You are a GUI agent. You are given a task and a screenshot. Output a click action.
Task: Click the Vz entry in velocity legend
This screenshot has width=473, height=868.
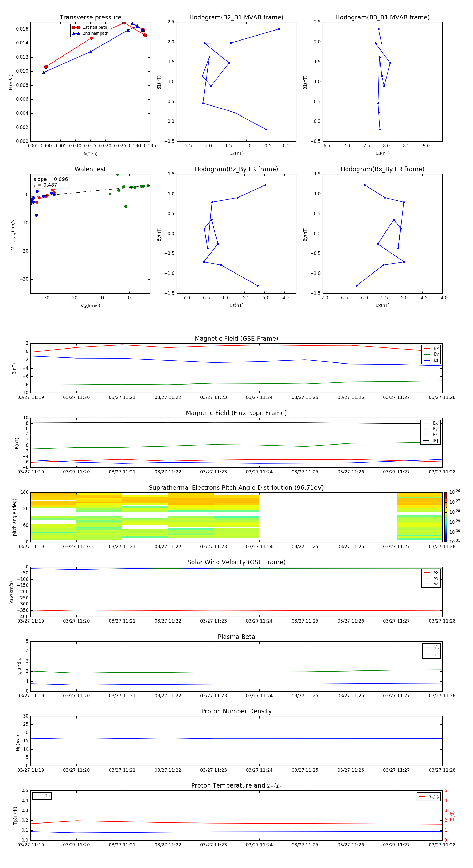[431, 584]
